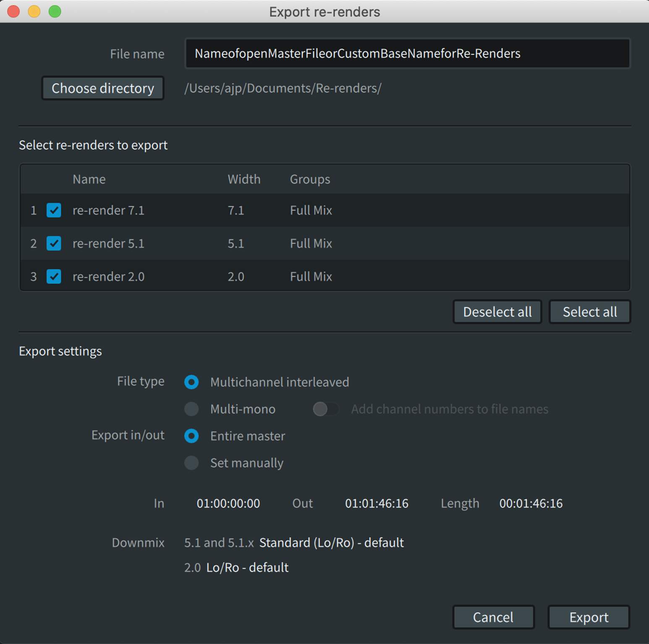
Task: Click the File name text field
Action: (407, 54)
